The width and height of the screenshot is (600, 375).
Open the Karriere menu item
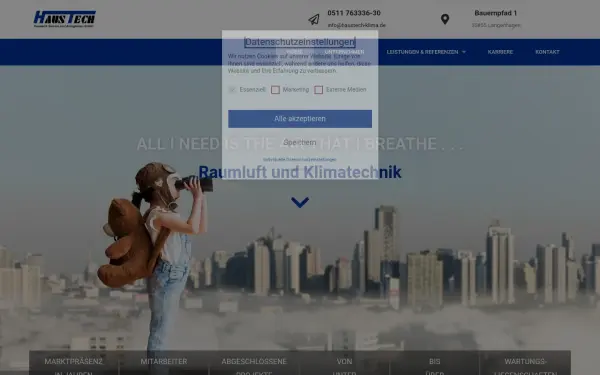tap(500, 52)
